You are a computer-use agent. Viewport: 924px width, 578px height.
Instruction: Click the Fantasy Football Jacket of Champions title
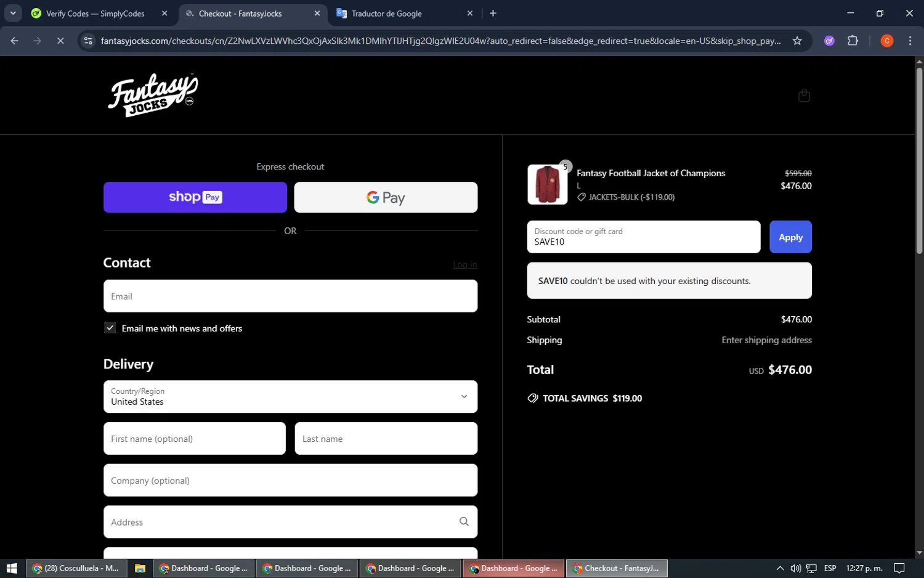650,173
